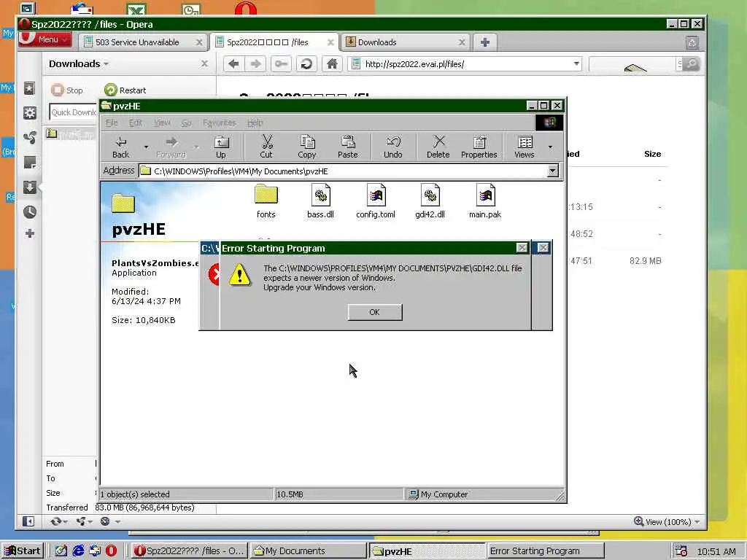This screenshot has height=560, width=747.
Task: Click the Quick Download input field
Action: point(74,112)
